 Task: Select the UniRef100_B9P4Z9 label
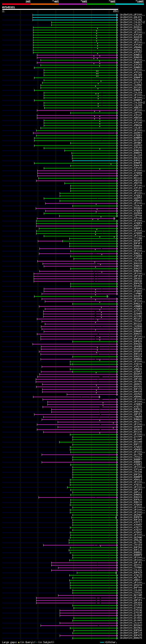[x=131, y=572]
